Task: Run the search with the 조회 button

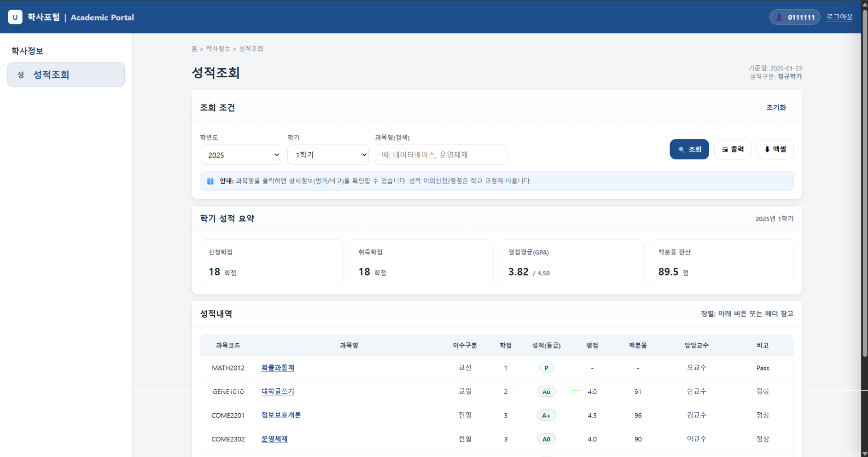Action: tap(689, 149)
